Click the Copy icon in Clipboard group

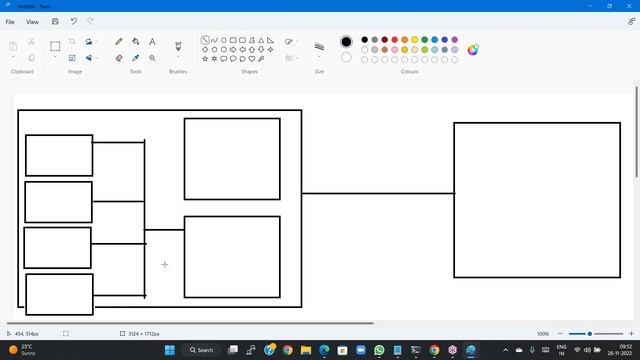tap(31, 58)
